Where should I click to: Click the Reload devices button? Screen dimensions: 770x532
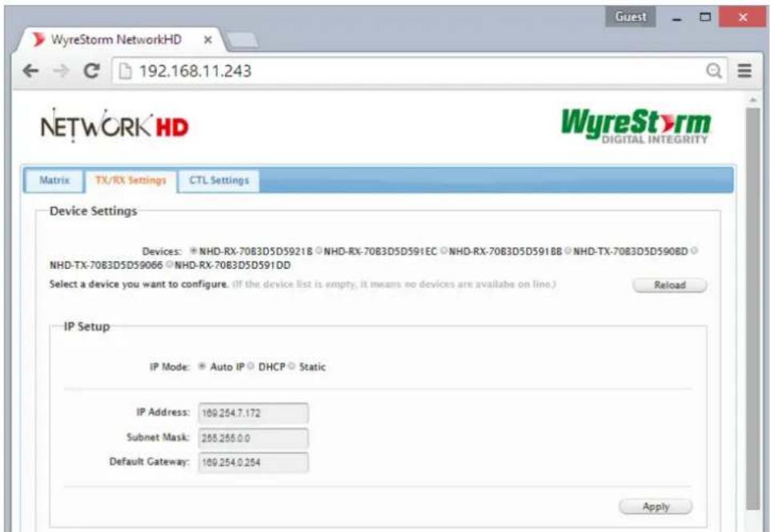point(670,285)
